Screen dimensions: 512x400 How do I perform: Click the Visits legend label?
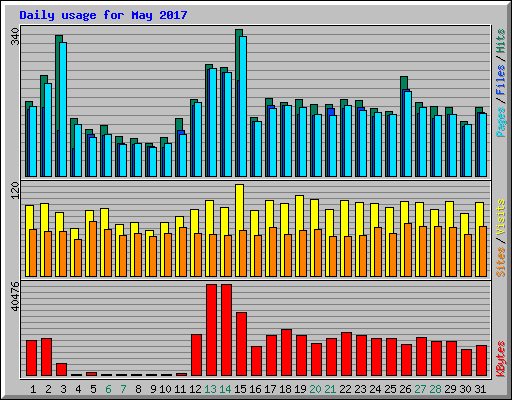point(501,218)
